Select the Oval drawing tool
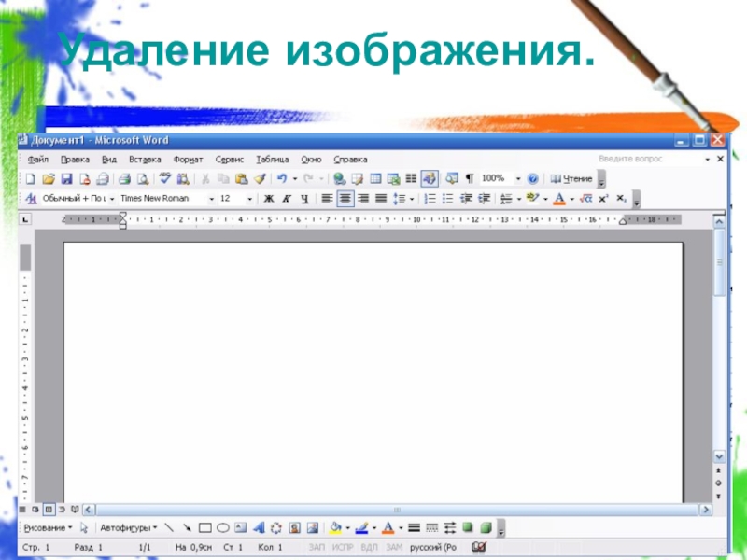Screen dimensions: 747x560 click(x=223, y=527)
